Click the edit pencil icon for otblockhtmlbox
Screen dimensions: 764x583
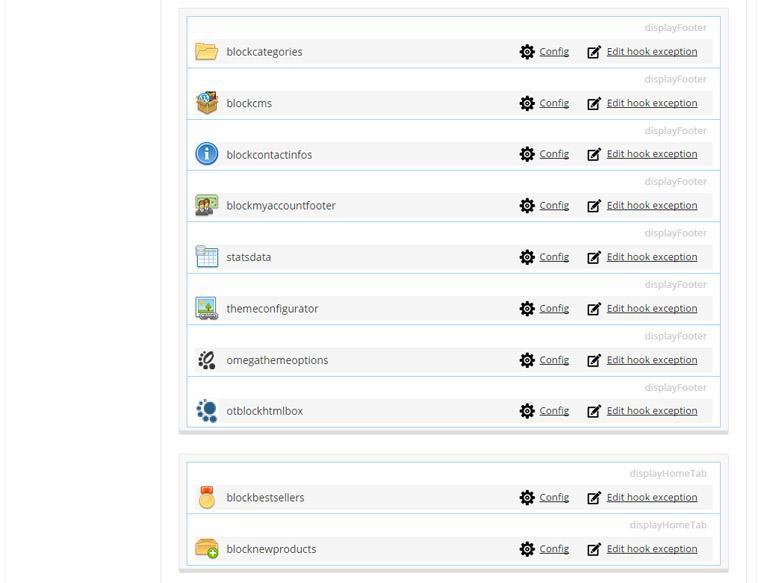tap(594, 411)
